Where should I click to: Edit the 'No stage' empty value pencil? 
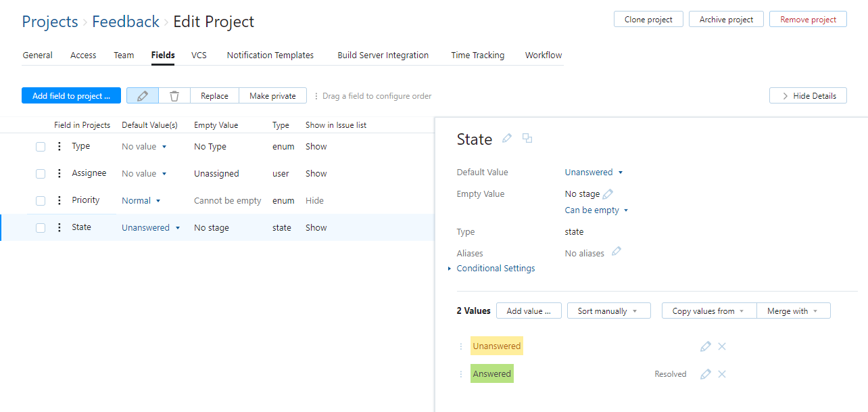608,194
